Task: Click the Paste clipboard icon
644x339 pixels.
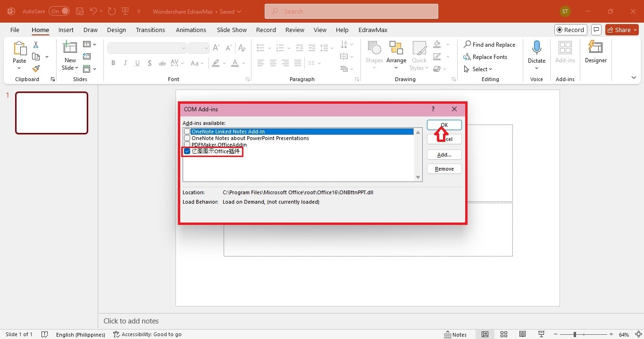Action: tap(19, 49)
